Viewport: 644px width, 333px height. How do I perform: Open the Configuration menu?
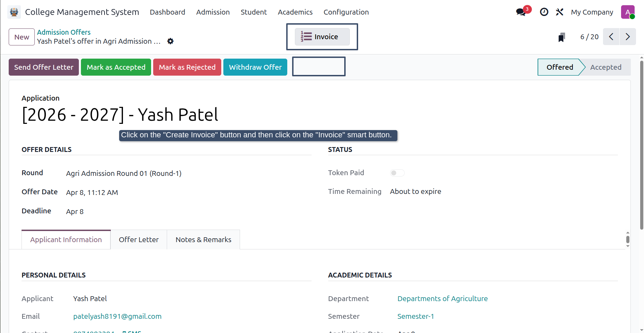point(346,12)
